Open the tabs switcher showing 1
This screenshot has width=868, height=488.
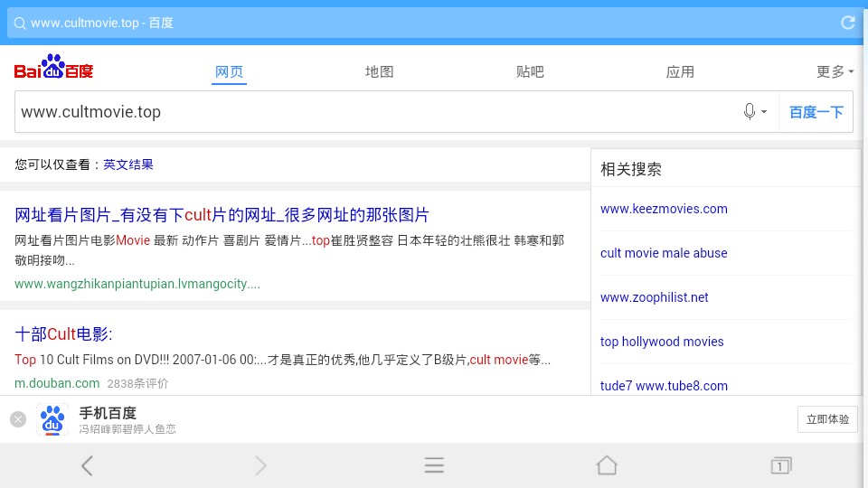[781, 465]
